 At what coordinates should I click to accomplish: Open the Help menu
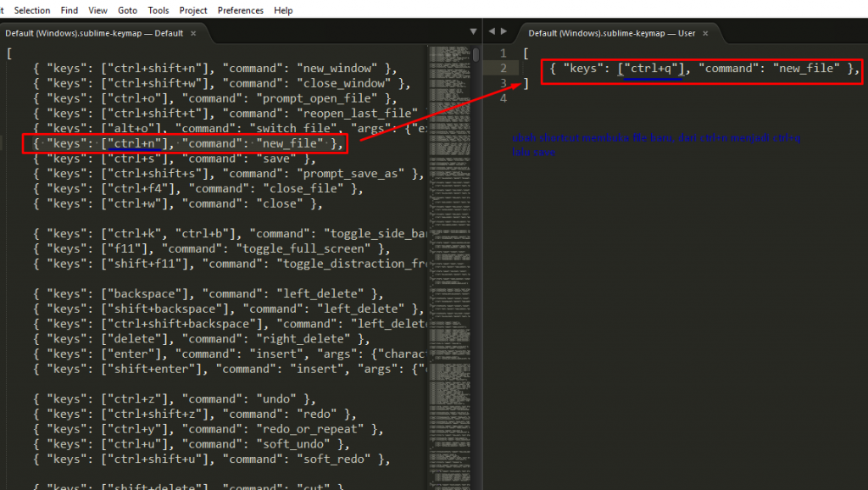(283, 10)
